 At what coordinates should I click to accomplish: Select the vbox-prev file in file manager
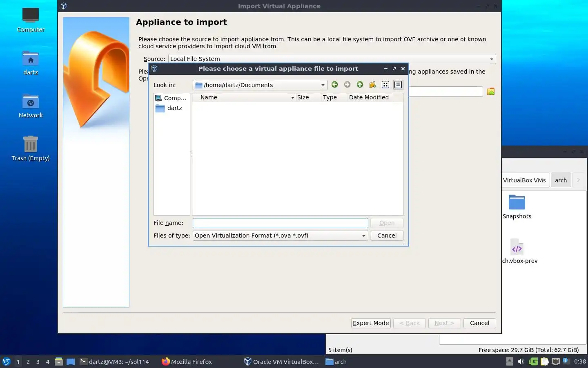[519, 251]
